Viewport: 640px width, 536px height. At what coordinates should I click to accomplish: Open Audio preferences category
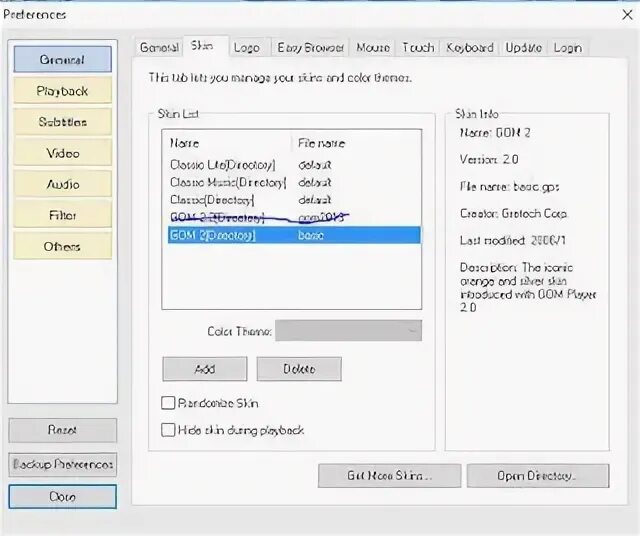coord(62,184)
